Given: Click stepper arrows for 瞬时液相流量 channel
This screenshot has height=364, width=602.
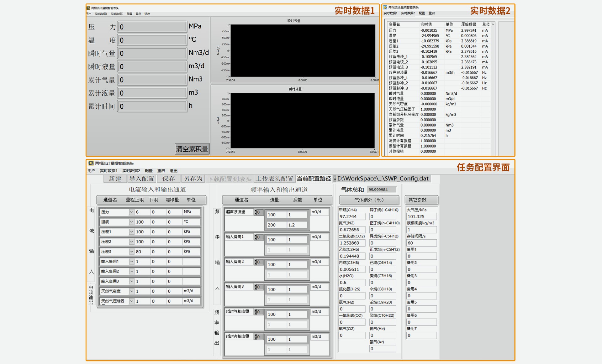Looking at the screenshot, I should (256, 337).
